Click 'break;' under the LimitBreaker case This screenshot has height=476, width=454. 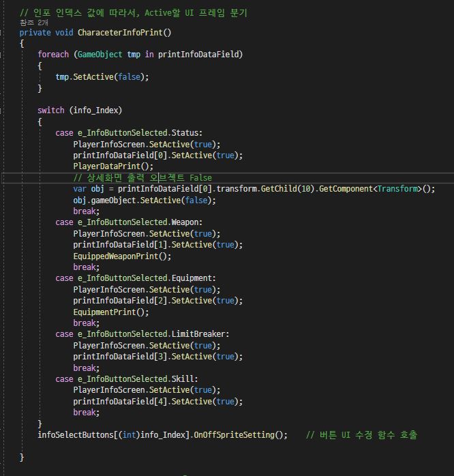click(86, 368)
